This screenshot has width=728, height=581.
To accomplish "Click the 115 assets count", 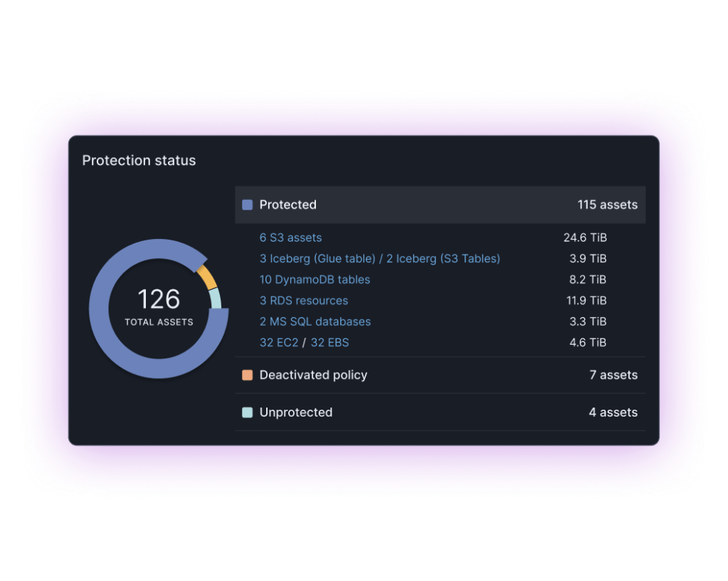I will point(607,205).
